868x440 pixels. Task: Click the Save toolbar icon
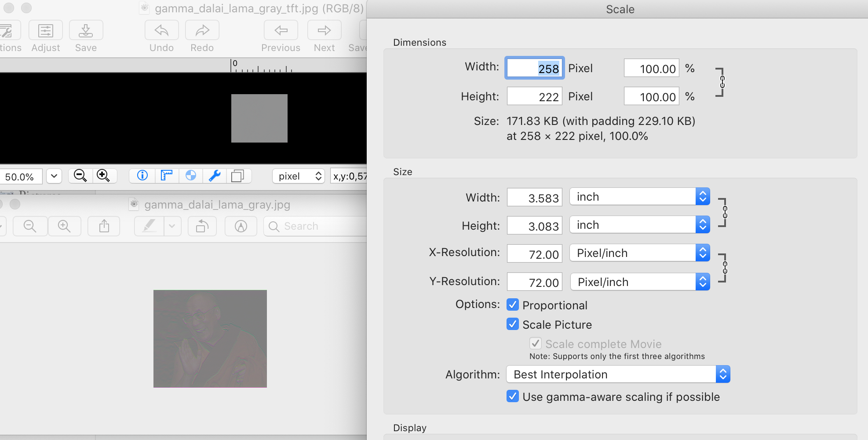[x=86, y=30]
